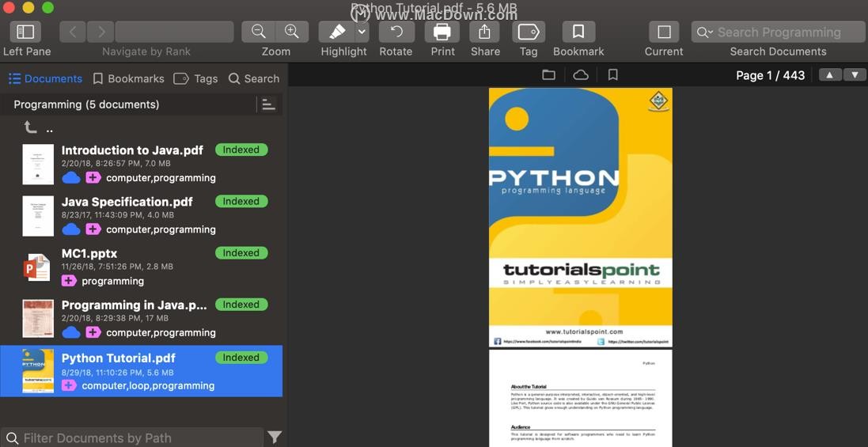Toggle the Left Pane button
The image size is (868, 447).
[x=25, y=32]
